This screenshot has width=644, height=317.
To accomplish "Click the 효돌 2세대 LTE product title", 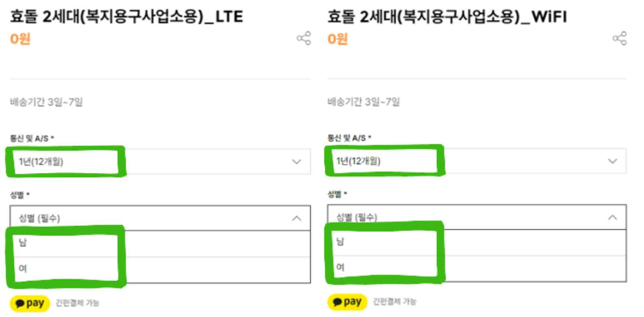I will click(126, 17).
